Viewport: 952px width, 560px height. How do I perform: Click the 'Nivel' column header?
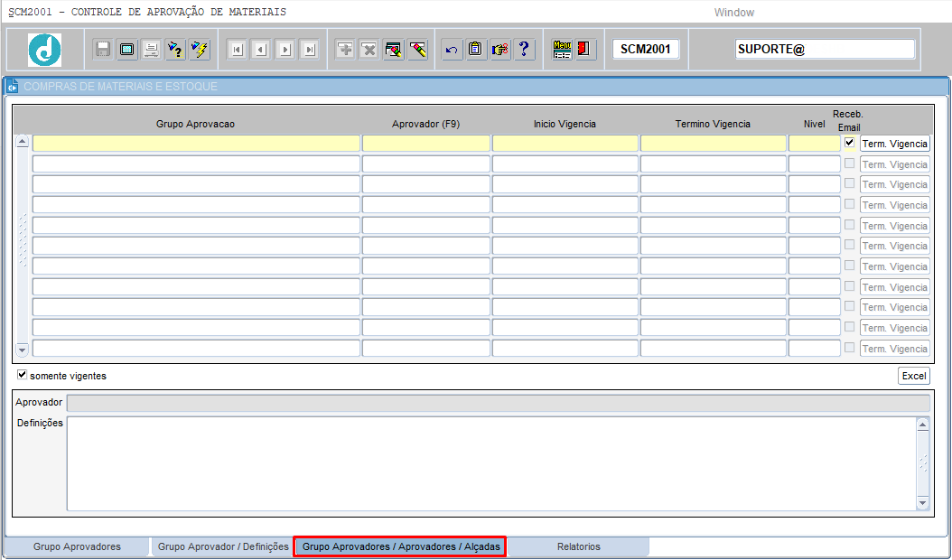pyautogui.click(x=814, y=124)
